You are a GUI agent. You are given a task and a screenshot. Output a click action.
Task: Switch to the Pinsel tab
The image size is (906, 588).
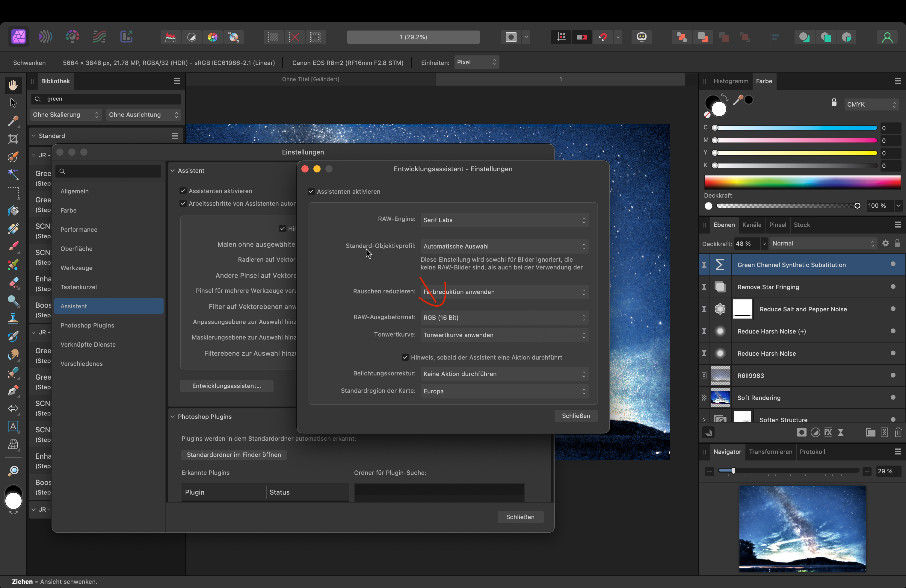coord(777,225)
